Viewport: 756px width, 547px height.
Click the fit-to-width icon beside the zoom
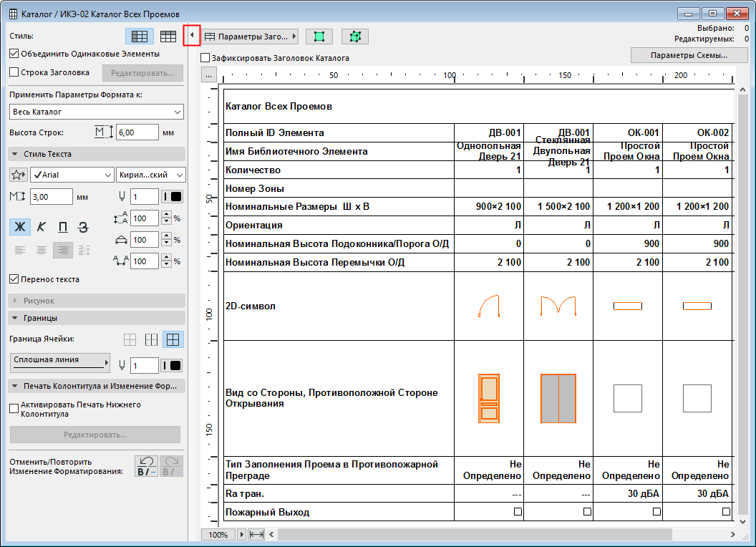click(x=256, y=535)
